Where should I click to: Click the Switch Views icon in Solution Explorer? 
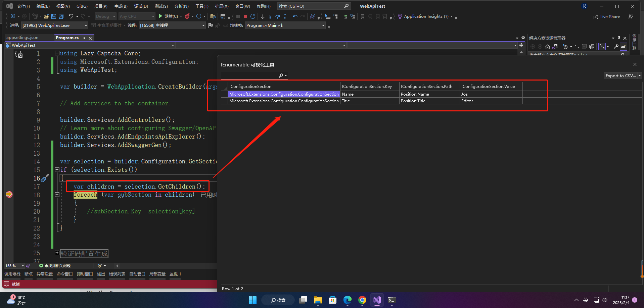555,47
